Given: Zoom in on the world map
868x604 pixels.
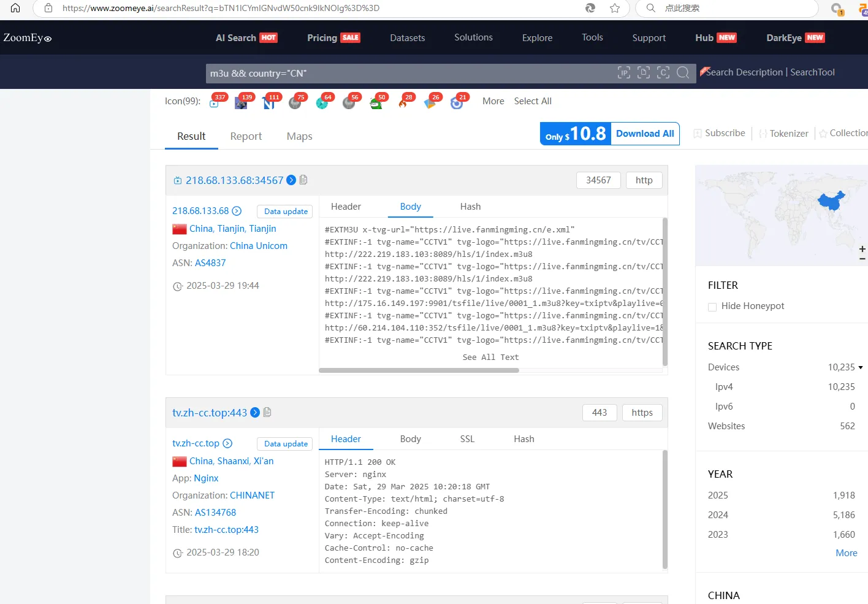Looking at the screenshot, I should [862, 249].
